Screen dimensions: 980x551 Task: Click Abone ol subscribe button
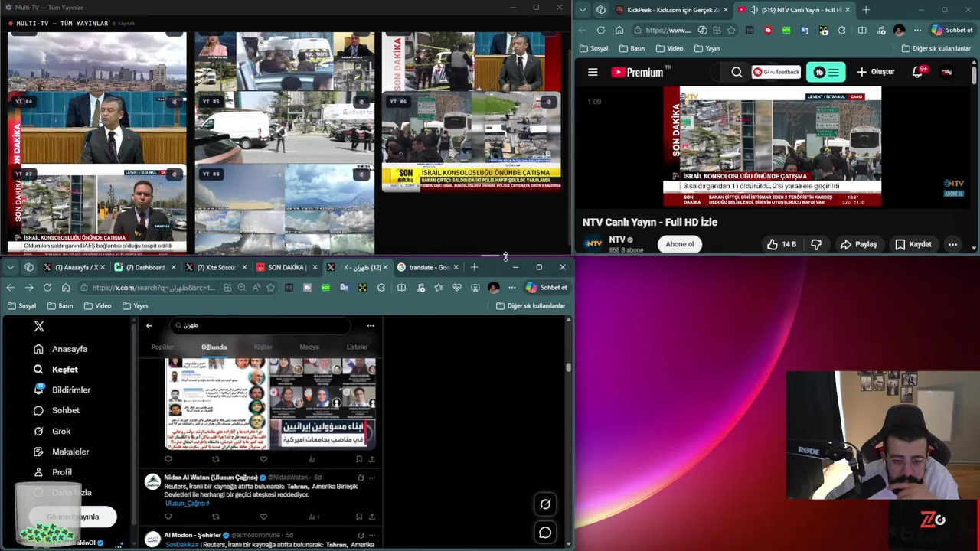[x=680, y=244]
